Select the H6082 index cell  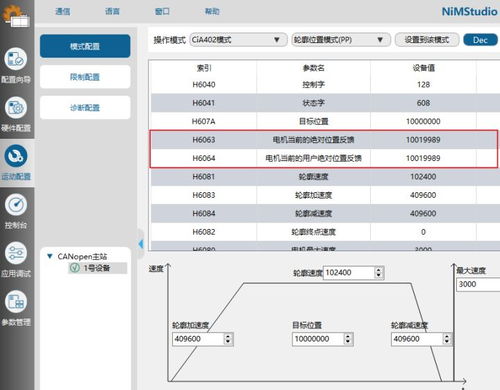[x=204, y=232]
